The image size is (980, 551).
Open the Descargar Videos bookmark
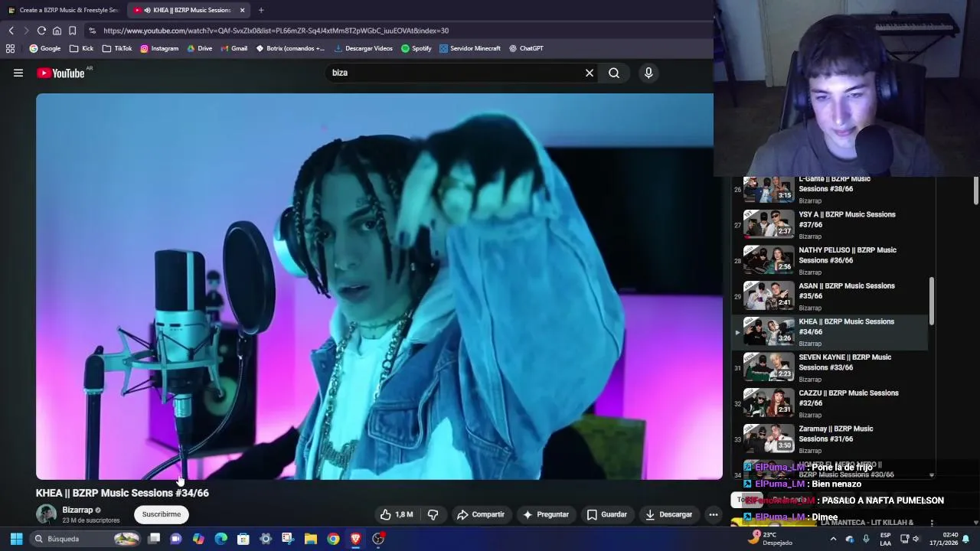point(364,48)
